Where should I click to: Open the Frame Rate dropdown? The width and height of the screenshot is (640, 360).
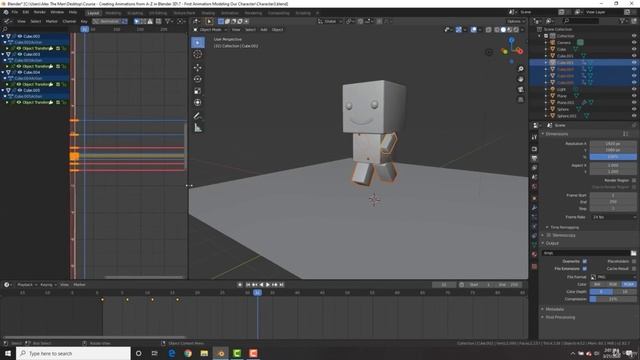point(613,217)
